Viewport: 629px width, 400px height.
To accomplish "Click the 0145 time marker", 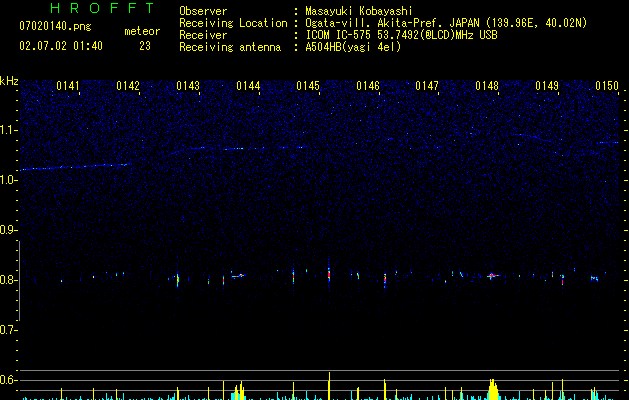I will pos(308,86).
